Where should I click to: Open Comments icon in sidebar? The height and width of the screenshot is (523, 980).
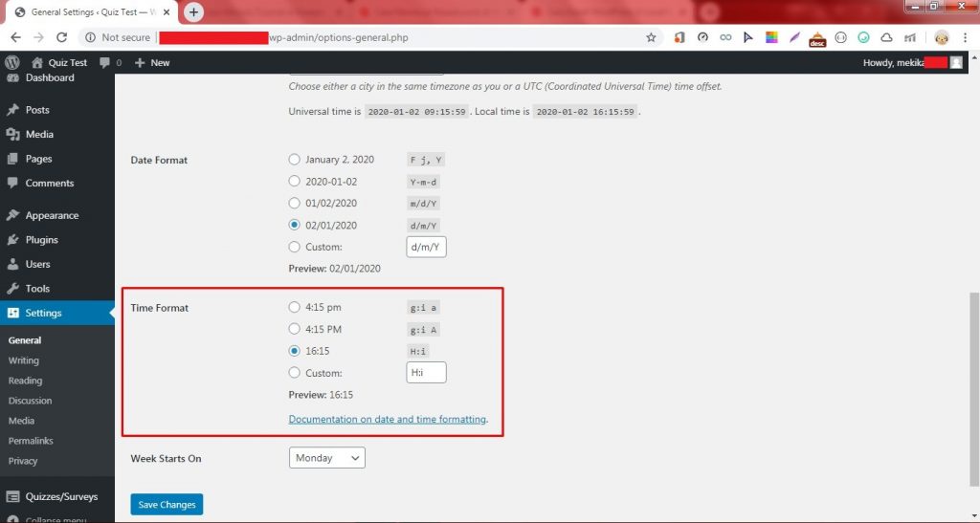(x=12, y=183)
